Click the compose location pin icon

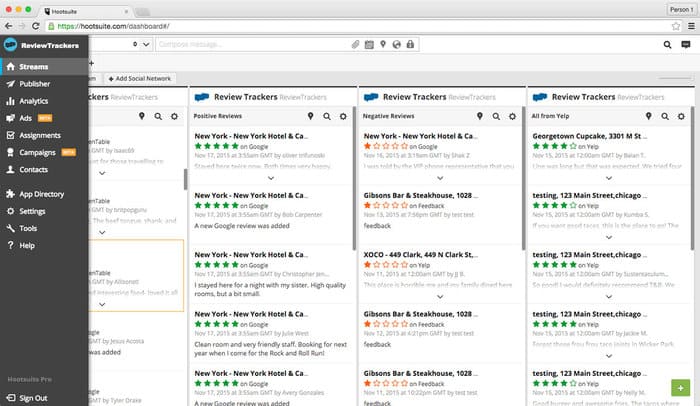pyautogui.click(x=383, y=44)
